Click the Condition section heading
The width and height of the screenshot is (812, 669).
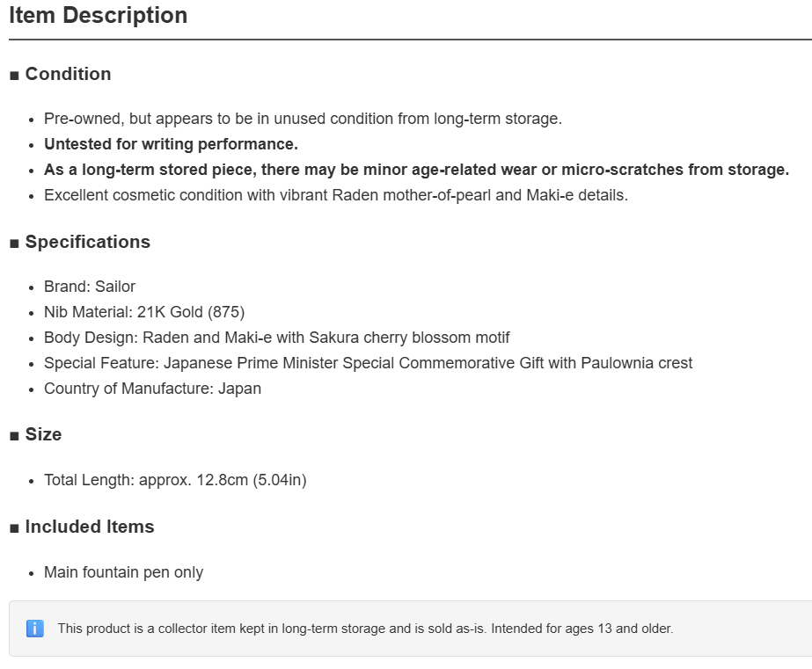click(68, 74)
